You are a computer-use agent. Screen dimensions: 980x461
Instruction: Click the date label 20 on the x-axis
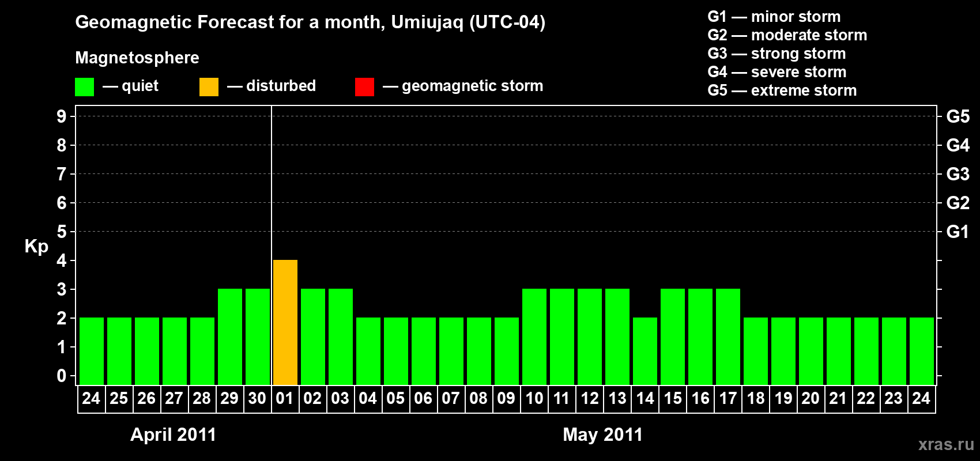811,398
